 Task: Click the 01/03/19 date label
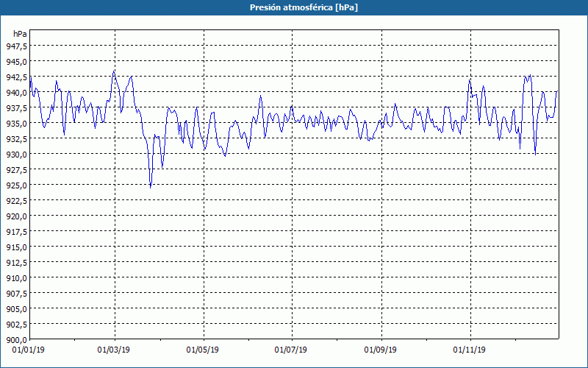(x=114, y=350)
